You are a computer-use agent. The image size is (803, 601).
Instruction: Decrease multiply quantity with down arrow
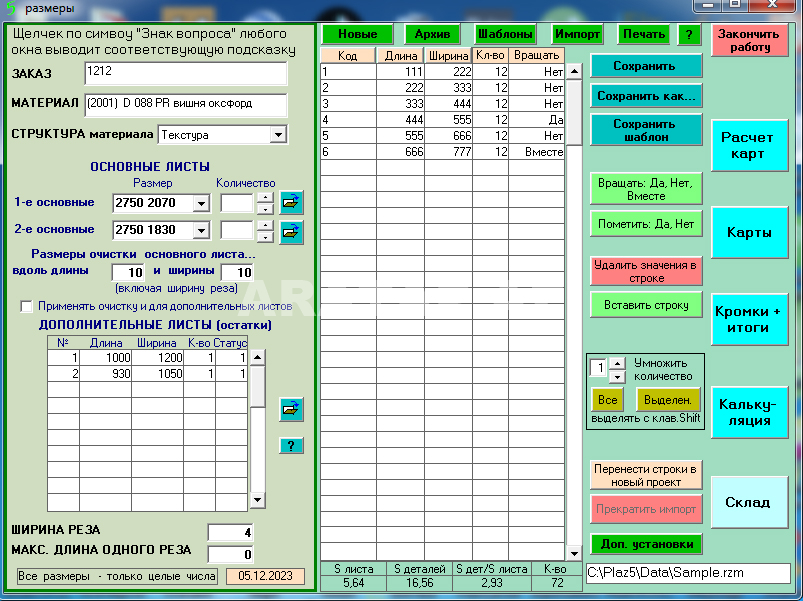617,376
